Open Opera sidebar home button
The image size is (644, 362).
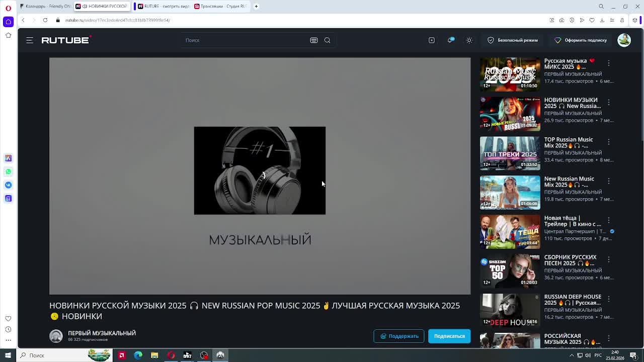(x=8, y=22)
